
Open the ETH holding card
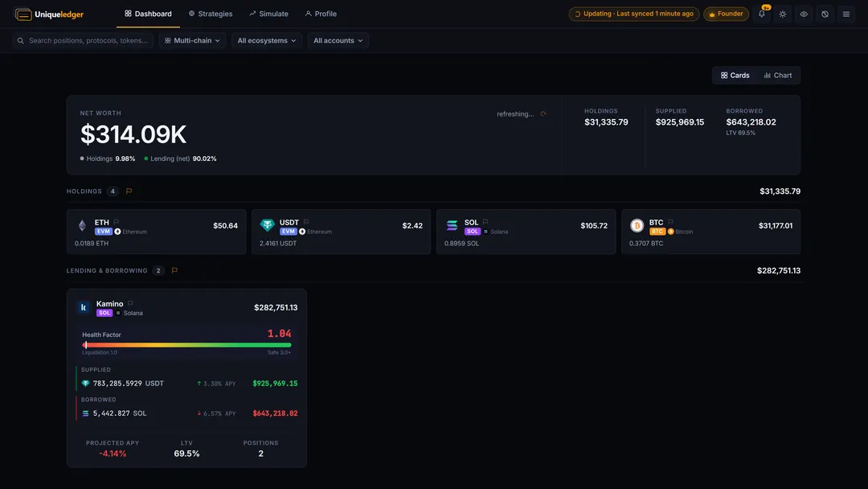pos(156,232)
